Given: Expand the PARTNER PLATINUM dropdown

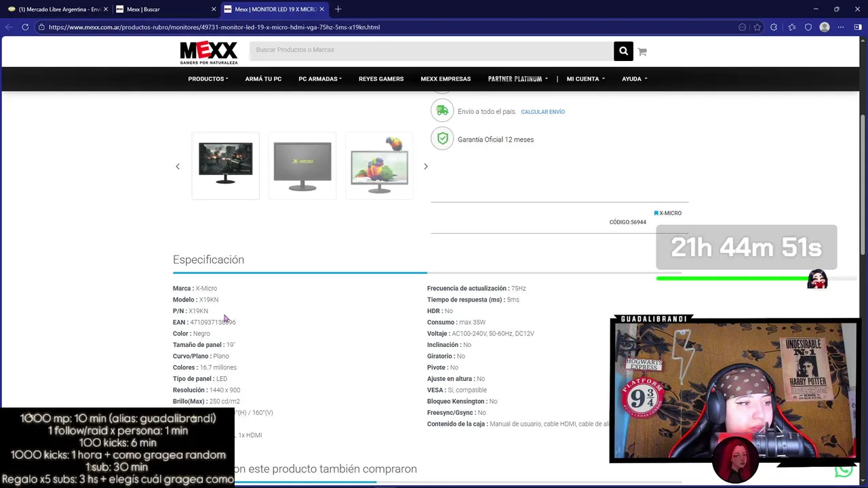Looking at the screenshot, I should coord(518,79).
